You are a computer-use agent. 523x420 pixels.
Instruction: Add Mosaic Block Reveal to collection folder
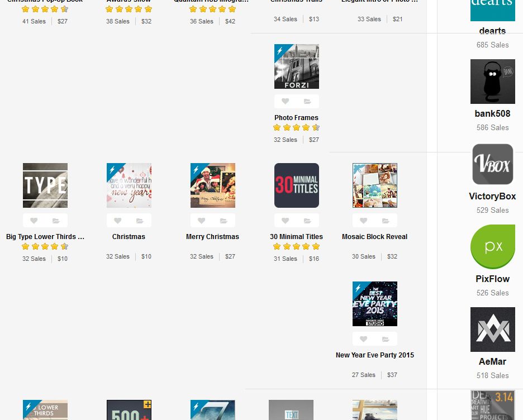(x=386, y=221)
